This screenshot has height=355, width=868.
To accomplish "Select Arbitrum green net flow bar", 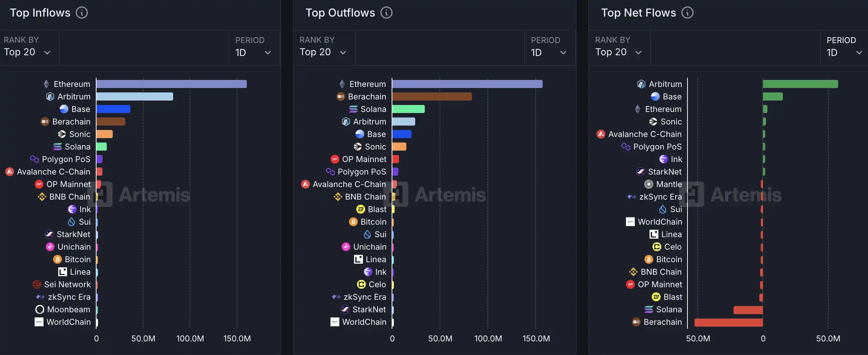I will (801, 84).
